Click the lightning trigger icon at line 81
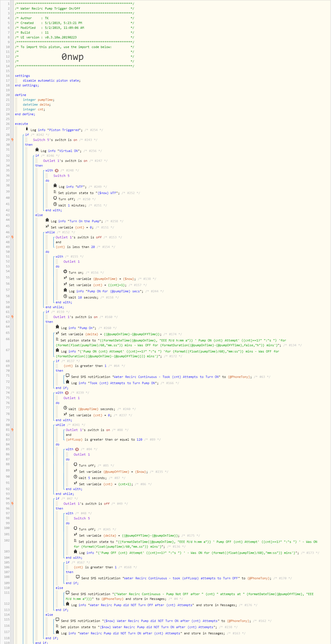This screenshot has height=644, width=333. 12,430
